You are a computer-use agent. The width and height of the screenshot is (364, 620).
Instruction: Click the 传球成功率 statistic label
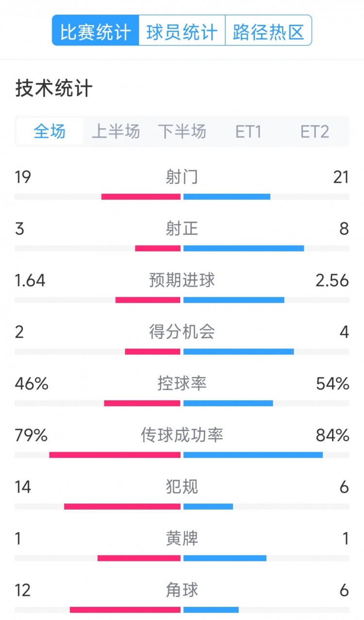pyautogui.click(x=182, y=436)
